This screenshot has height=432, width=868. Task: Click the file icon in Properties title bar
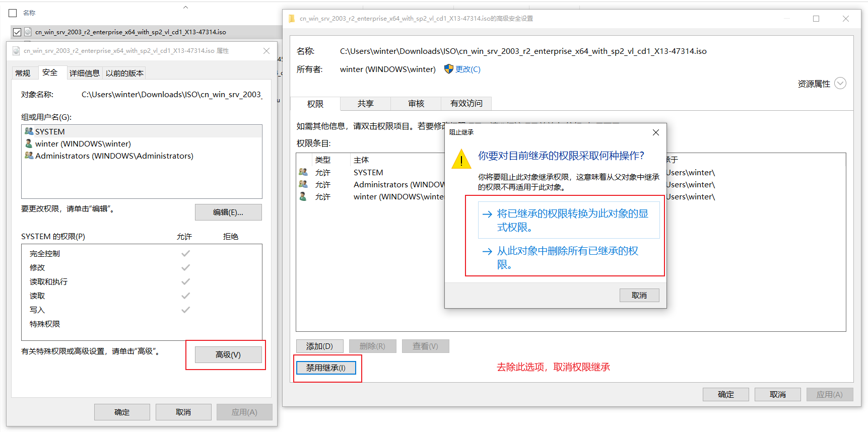(x=16, y=51)
